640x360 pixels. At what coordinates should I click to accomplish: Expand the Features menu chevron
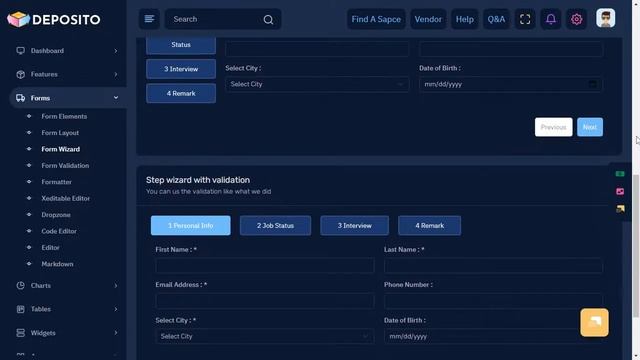point(116,74)
